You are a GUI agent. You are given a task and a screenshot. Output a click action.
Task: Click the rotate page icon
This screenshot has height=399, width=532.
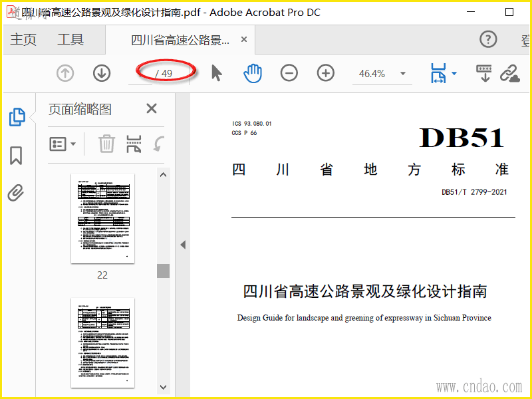click(159, 144)
